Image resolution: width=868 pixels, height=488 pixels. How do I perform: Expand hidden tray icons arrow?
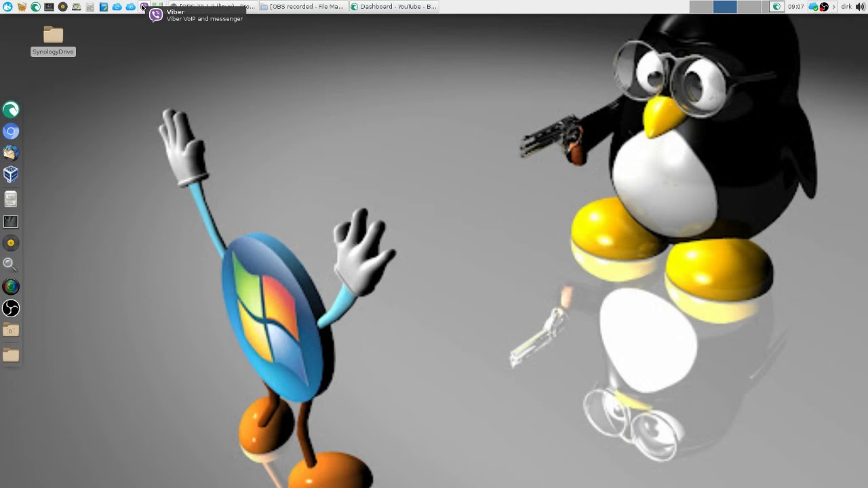834,7
